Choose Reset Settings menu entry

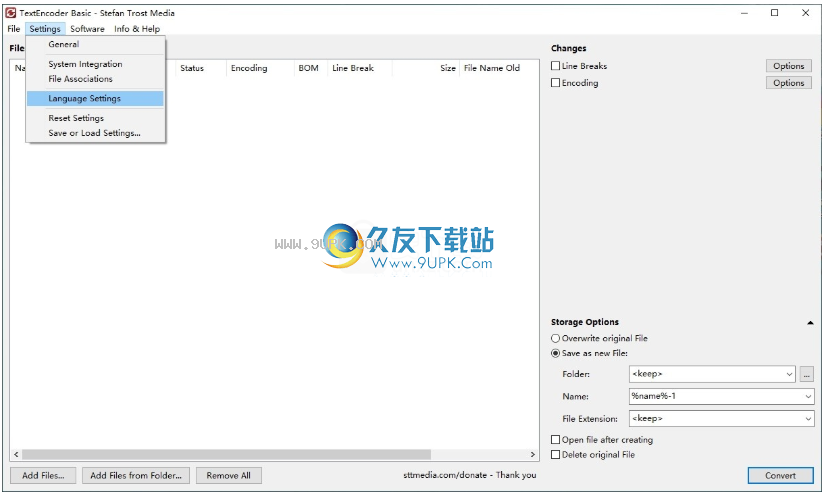click(x=95, y=118)
